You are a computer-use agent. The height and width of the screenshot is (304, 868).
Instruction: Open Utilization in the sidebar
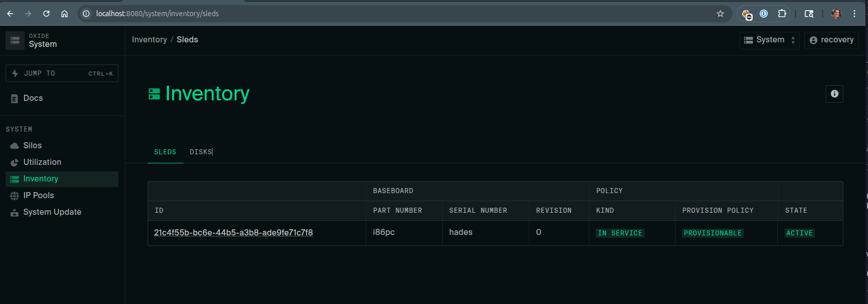[x=42, y=162]
